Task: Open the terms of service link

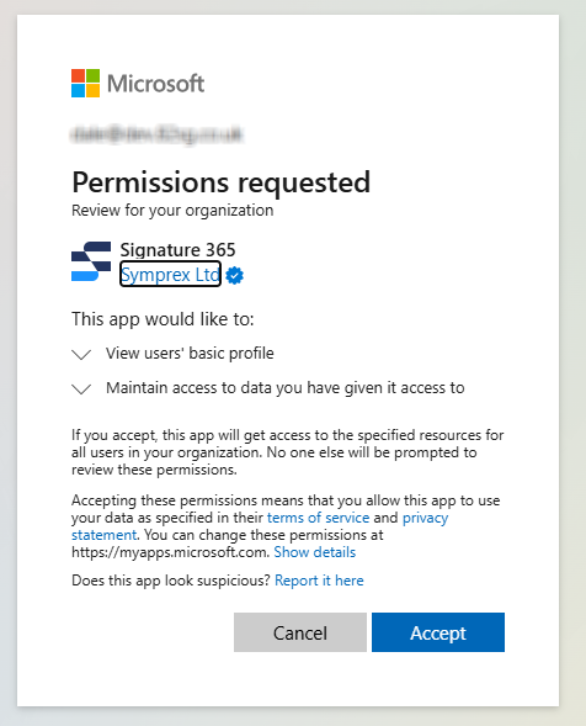Action: coord(318,517)
